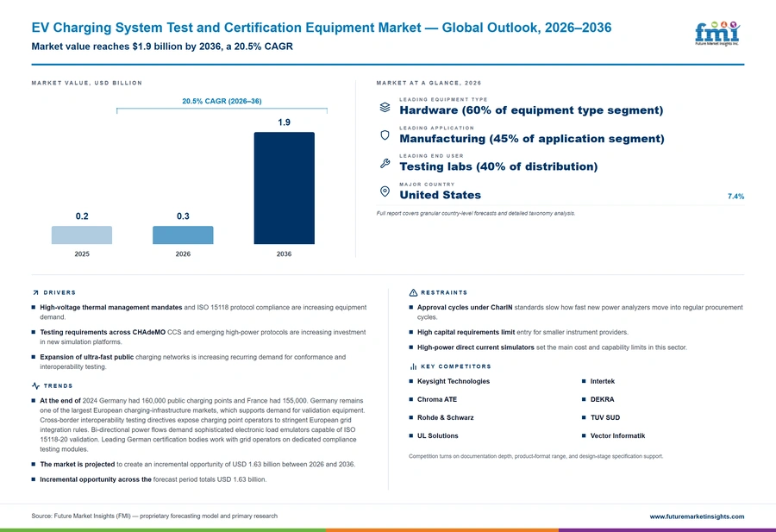Click the Rohde & Schwarz competitor entry
This screenshot has width=776, height=532.
(446, 417)
